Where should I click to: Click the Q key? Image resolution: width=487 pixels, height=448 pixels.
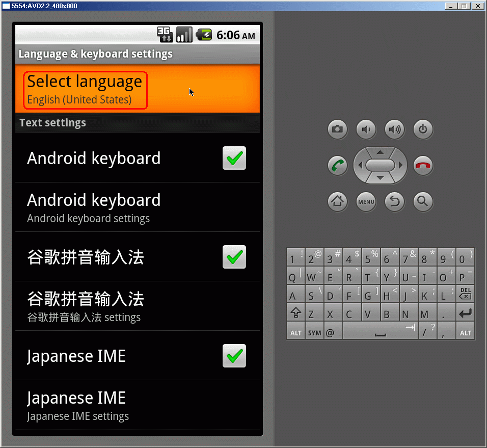(x=295, y=275)
